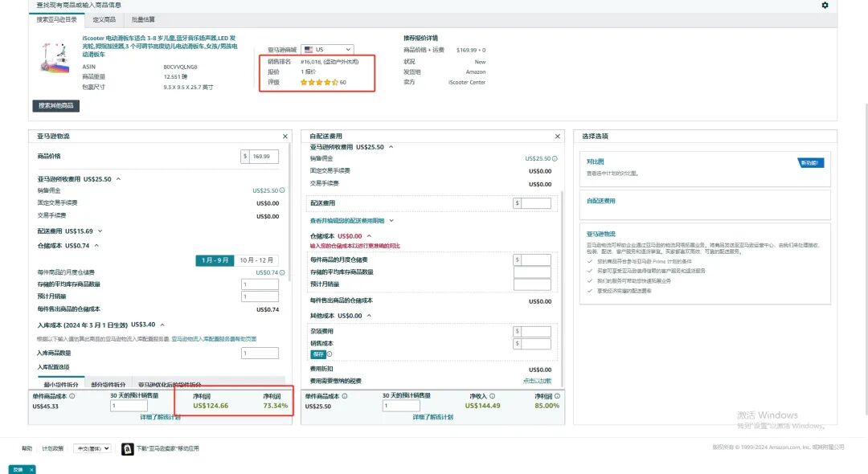Screen dimensions: 868x474
Task: Click info icon beside 单件商品成本 US$45.33
Action: (72, 396)
